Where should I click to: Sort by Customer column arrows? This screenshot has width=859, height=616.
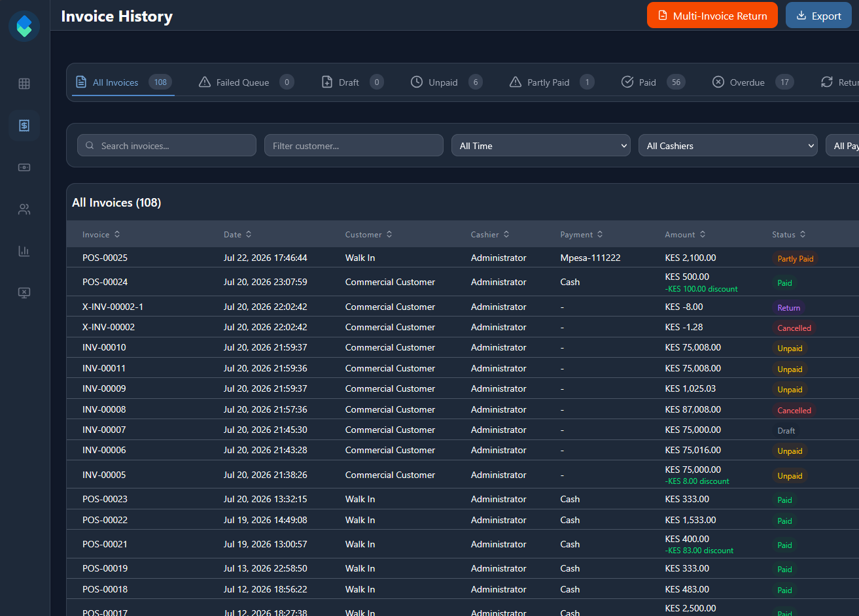389,234
